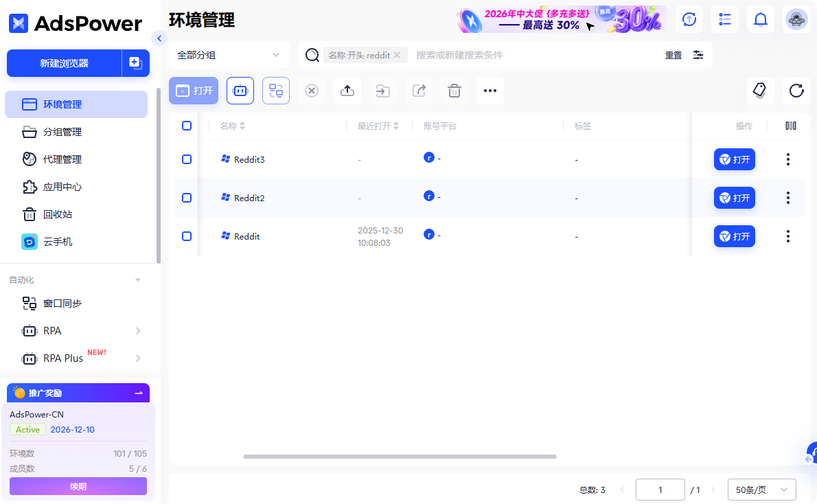Click the window sync toolbar icon
The image size is (817, 504).
(x=275, y=91)
